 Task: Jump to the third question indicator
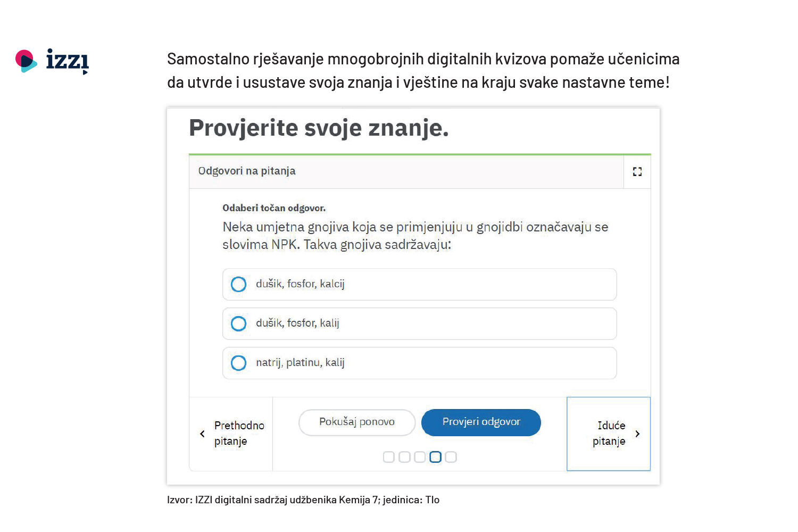point(420,457)
